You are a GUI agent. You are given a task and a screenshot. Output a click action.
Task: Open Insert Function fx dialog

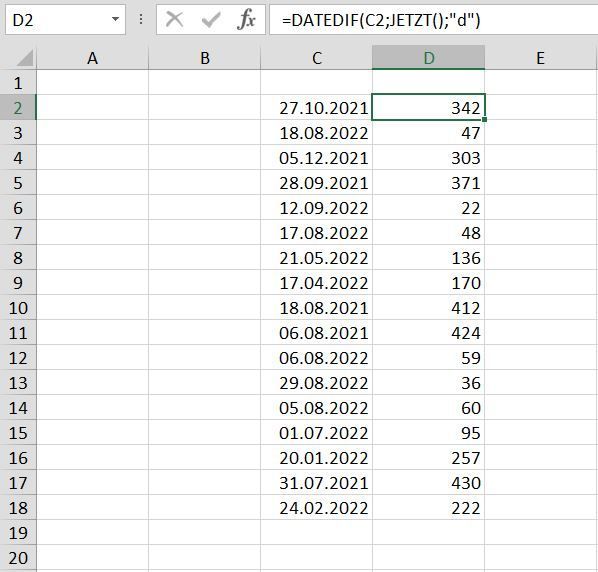246,19
